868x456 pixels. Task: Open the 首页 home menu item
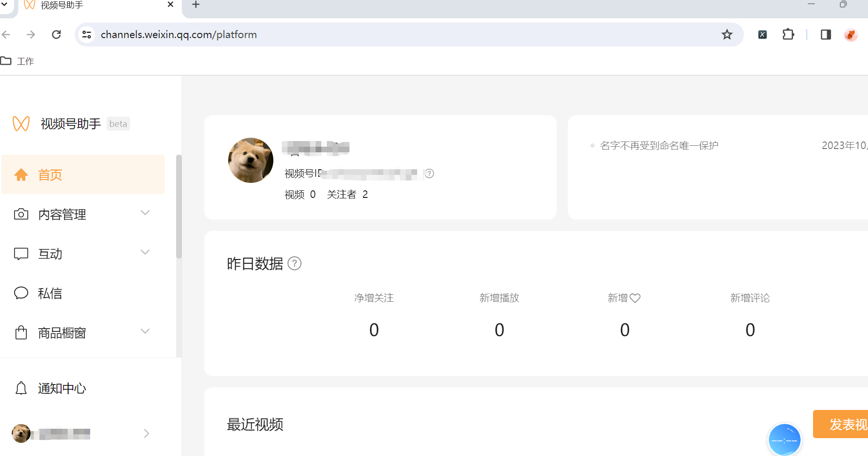(x=83, y=174)
